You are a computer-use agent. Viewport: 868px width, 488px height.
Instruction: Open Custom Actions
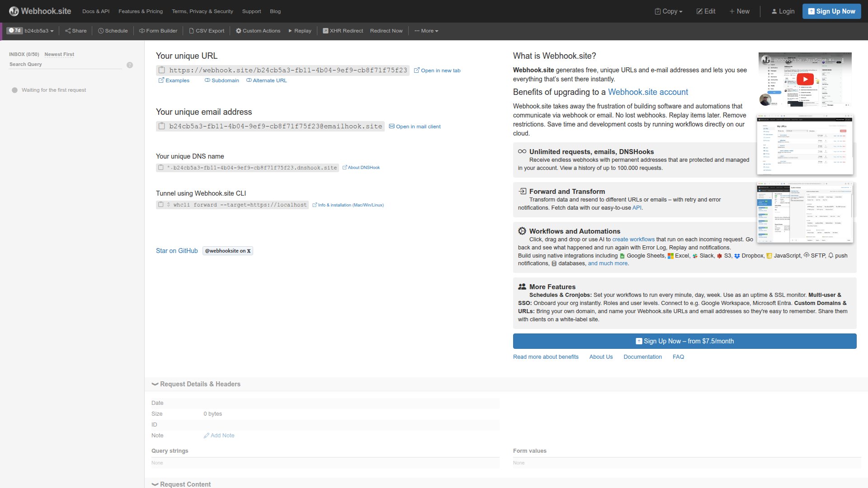point(258,31)
